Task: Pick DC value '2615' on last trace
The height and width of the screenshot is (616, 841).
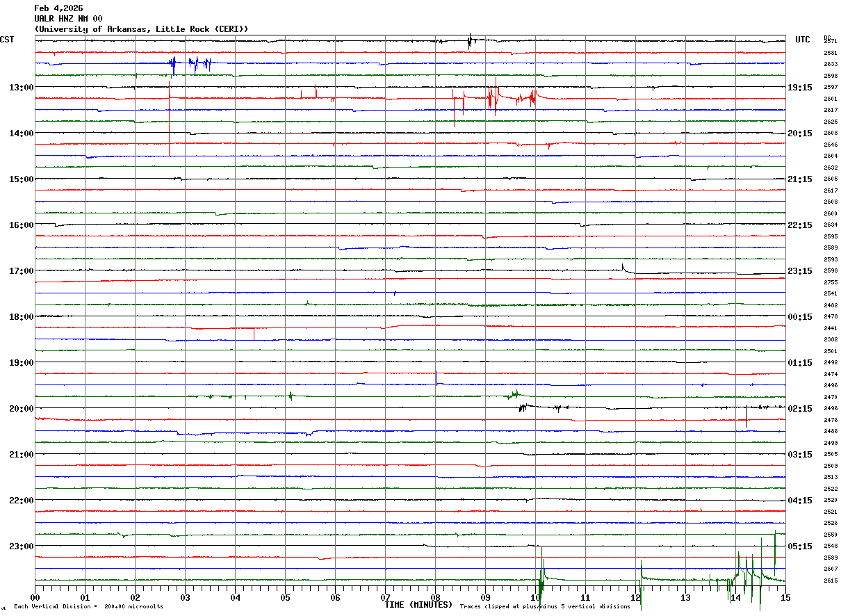Action: [831, 581]
